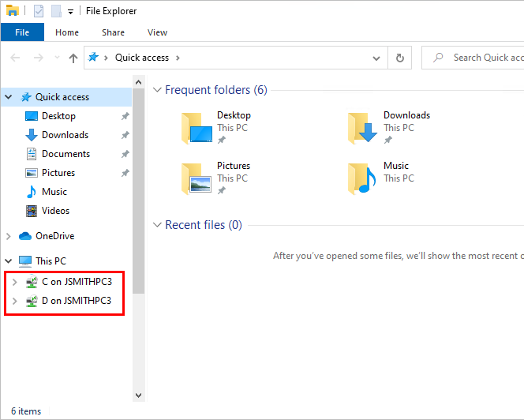This screenshot has width=524, height=420.
Task: Open the Recent locations dropdown arrow
Action: [x=57, y=58]
